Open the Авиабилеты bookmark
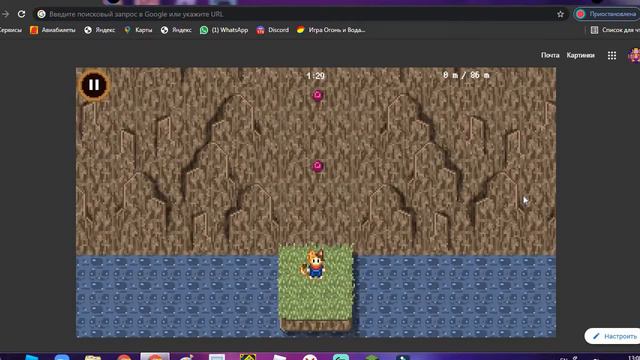Screen dimensions: 640x360 (53, 30)
